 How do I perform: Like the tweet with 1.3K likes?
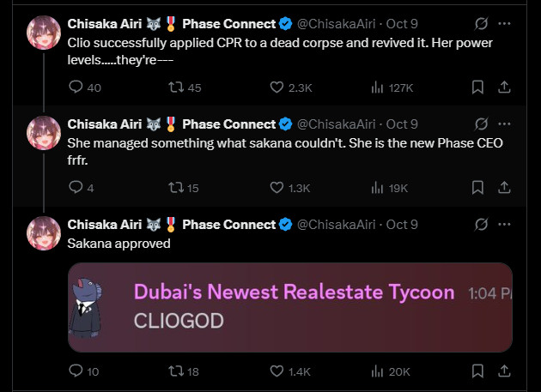coord(277,188)
